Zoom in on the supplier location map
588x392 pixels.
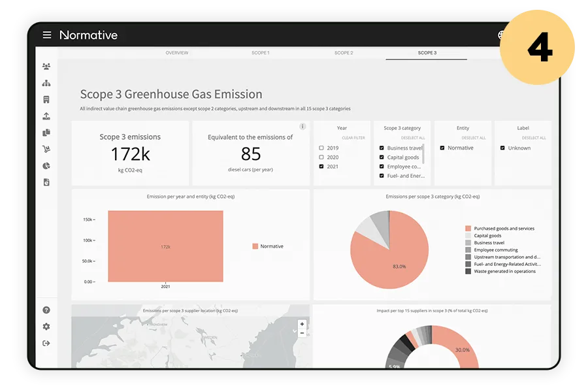302,324
